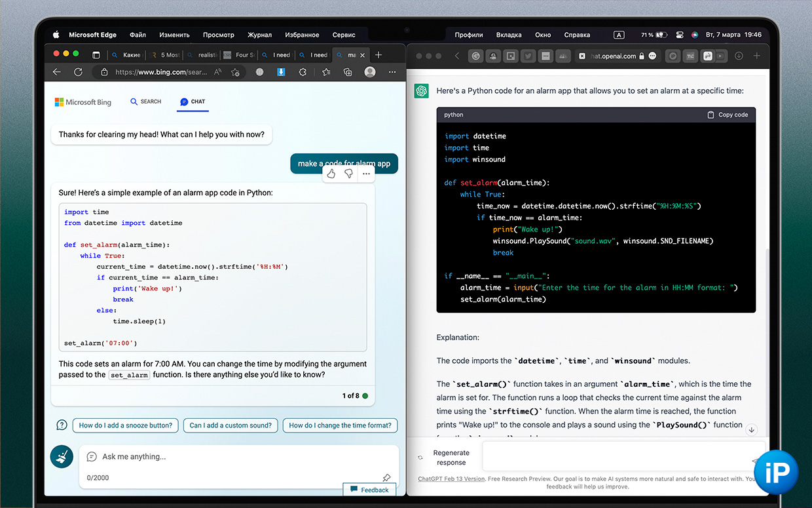This screenshot has width=812, height=508.
Task: Open the Журнал menu in menu bar
Action: [259, 35]
